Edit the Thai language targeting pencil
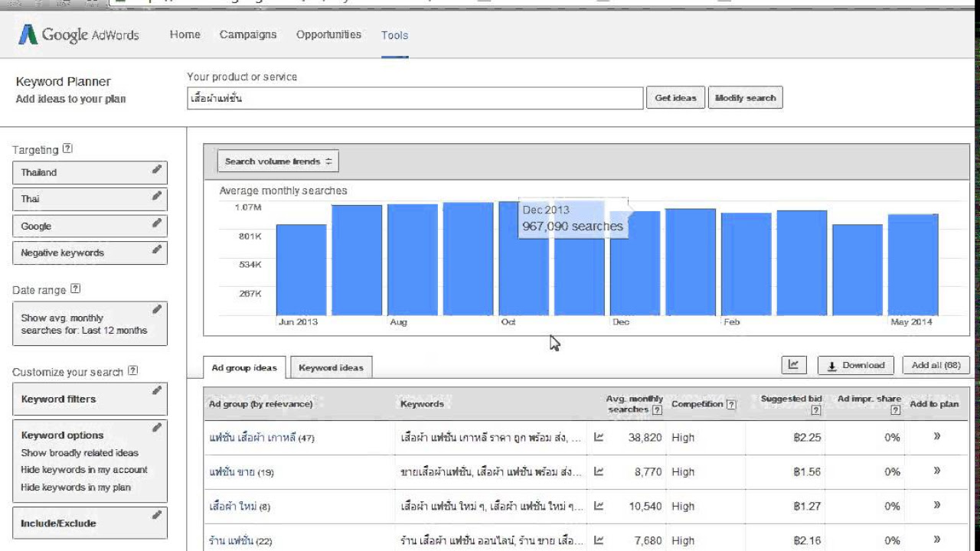The height and width of the screenshot is (551, 980). [x=156, y=196]
